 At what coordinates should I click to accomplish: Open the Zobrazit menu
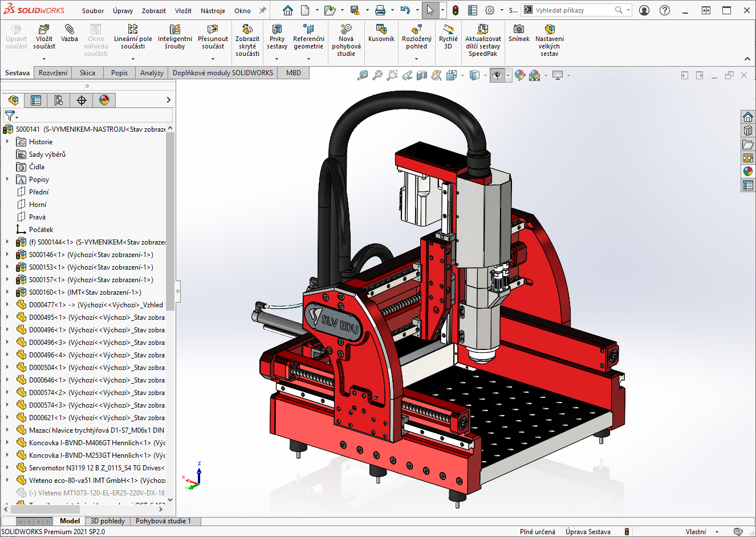[x=154, y=11]
